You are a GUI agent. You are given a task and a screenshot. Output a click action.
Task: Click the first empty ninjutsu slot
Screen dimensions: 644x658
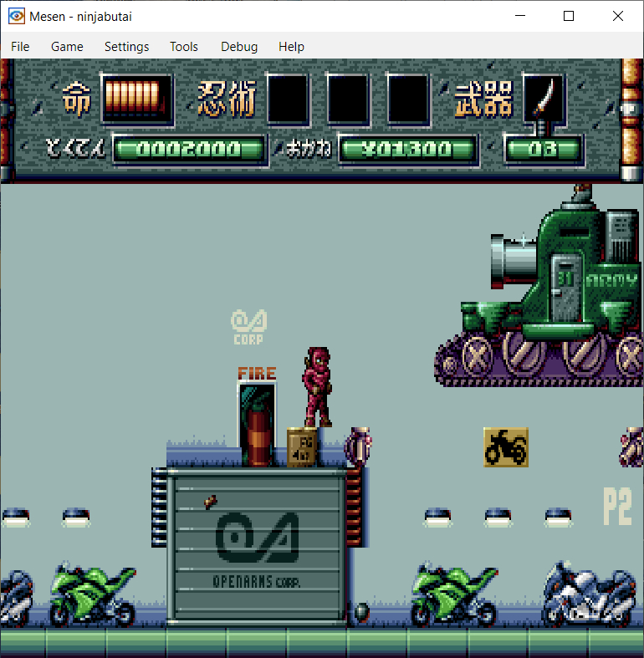(x=288, y=99)
